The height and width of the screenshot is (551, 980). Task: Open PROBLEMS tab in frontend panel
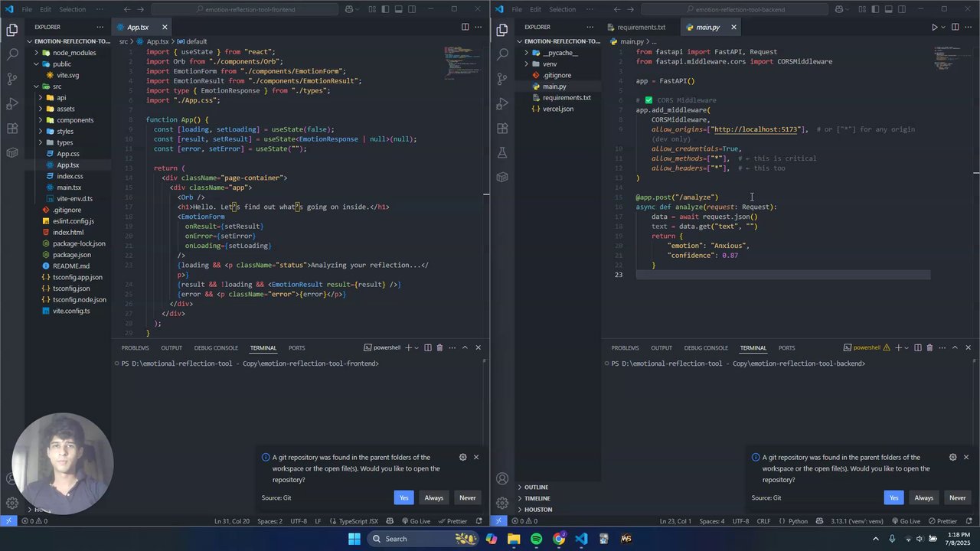pos(135,347)
